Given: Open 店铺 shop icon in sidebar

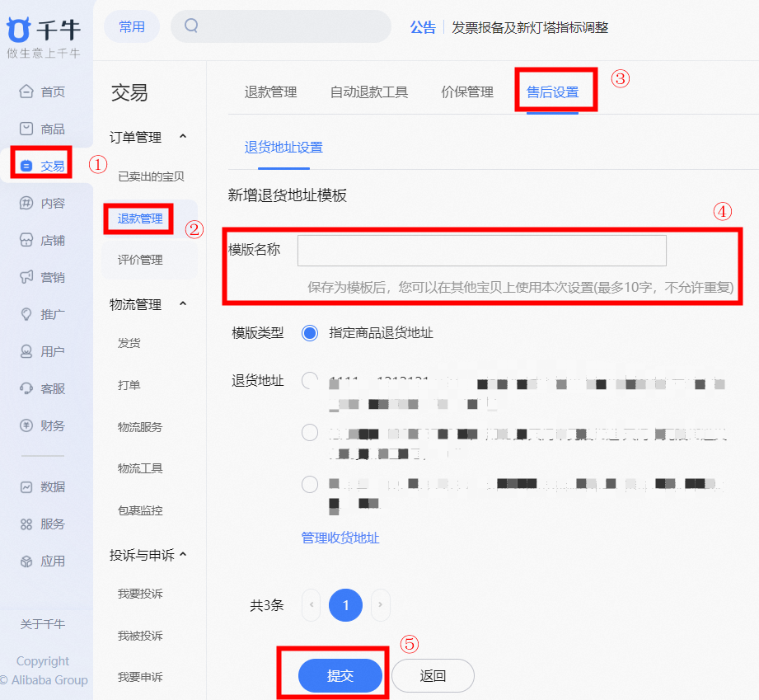Looking at the screenshot, I should pyautogui.click(x=26, y=240).
